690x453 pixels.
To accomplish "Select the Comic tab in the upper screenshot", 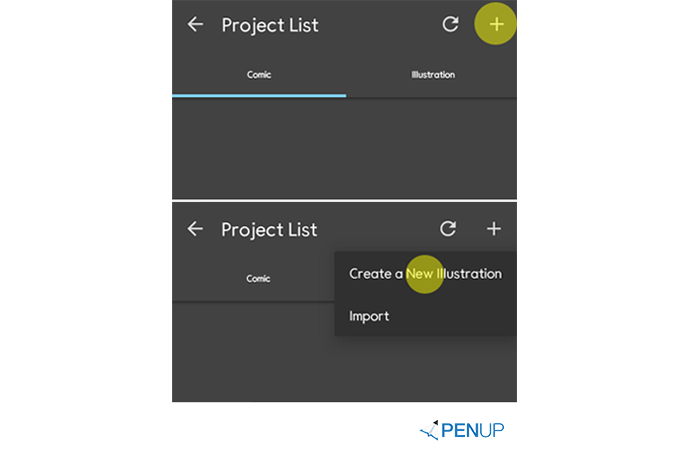I will click(x=259, y=74).
